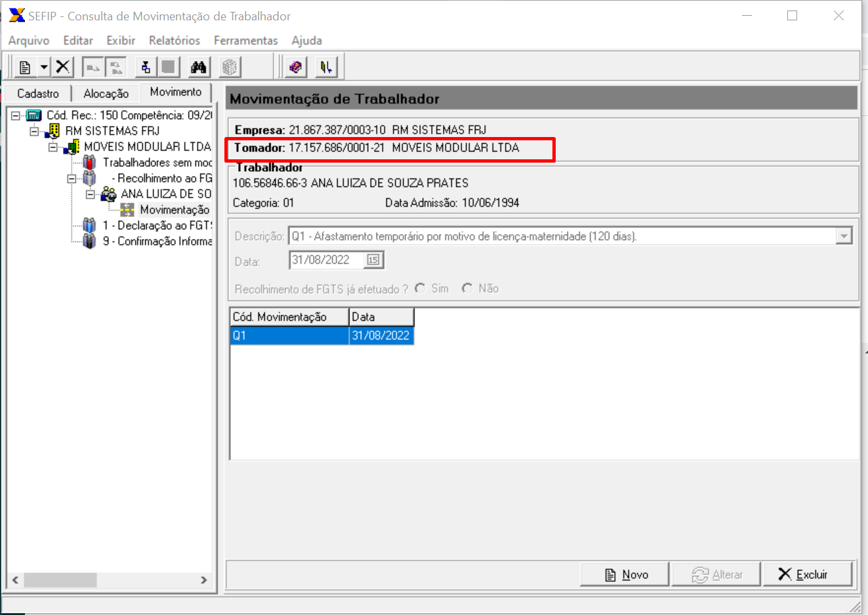Switch to the Cadastro tab
868x615 pixels.
38,94
